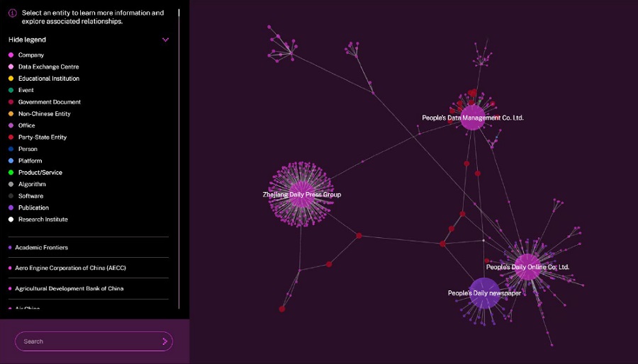
Task: Click the sidebar vertical scrollbar
Action: click(x=179, y=159)
